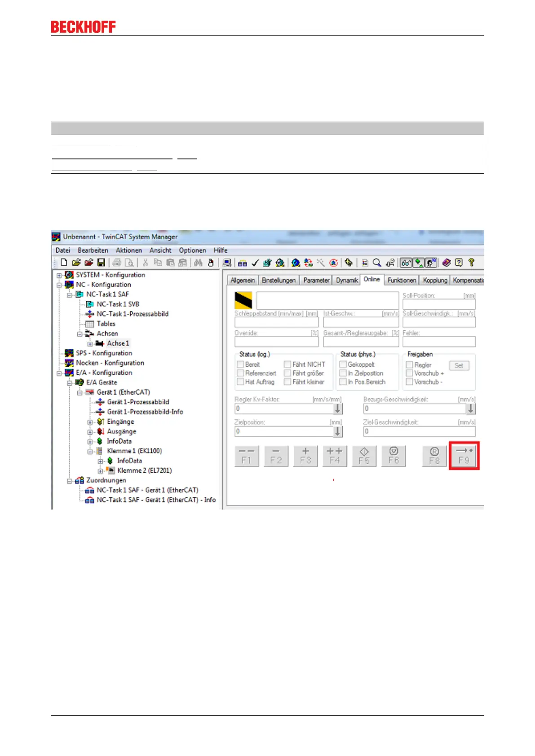Image resolution: width=535 pixels, height=756 pixels.
Task: Collapse the Achsen node
Action: [80, 334]
